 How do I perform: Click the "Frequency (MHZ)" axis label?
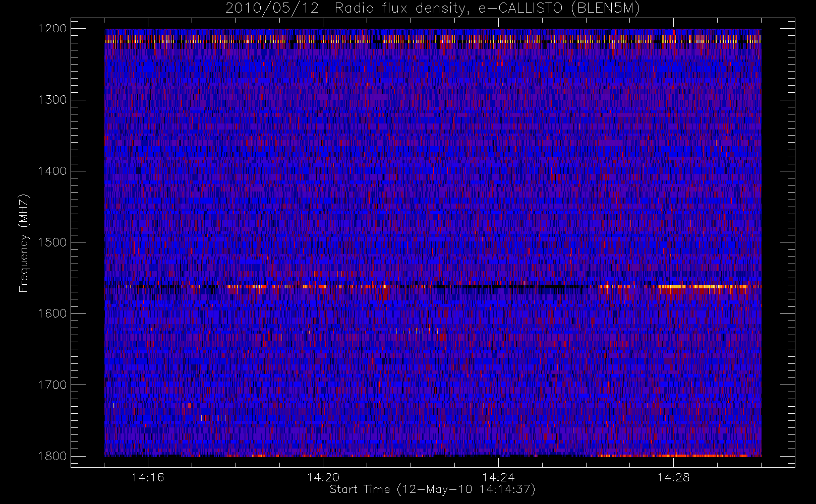pos(24,243)
